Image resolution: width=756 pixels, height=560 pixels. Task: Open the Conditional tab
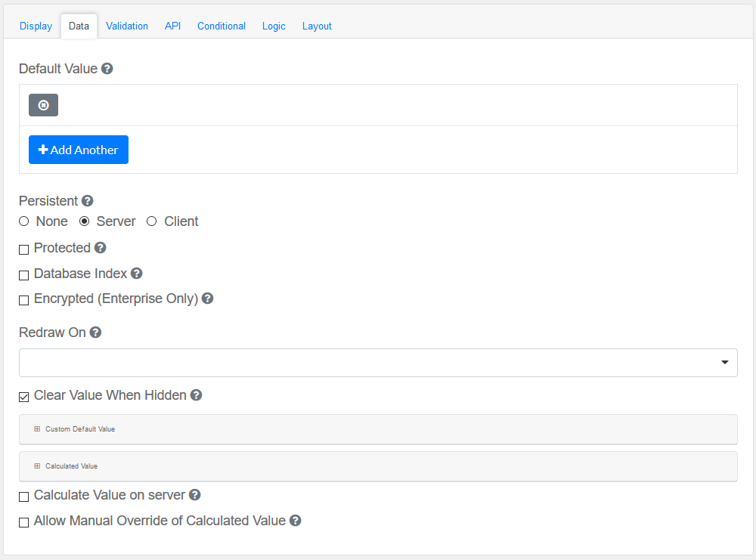click(222, 26)
